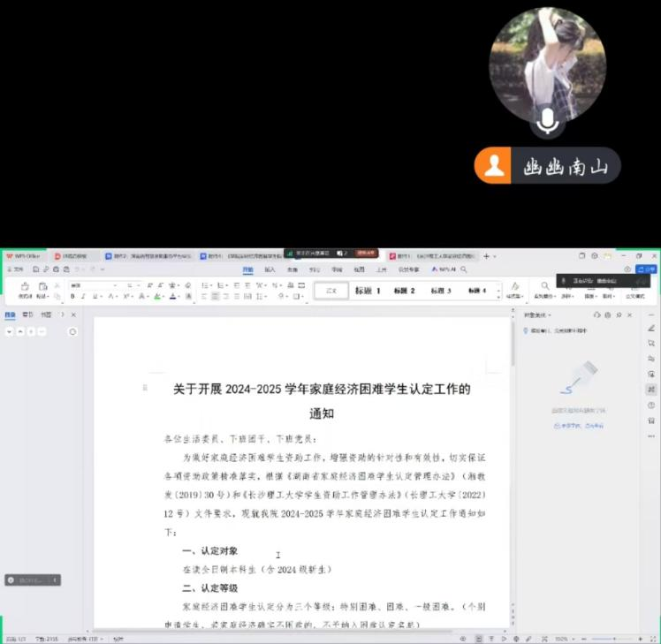Toggle bold formatting in the ribbon
Image resolution: width=661 pixels, height=644 pixels.
[72, 297]
